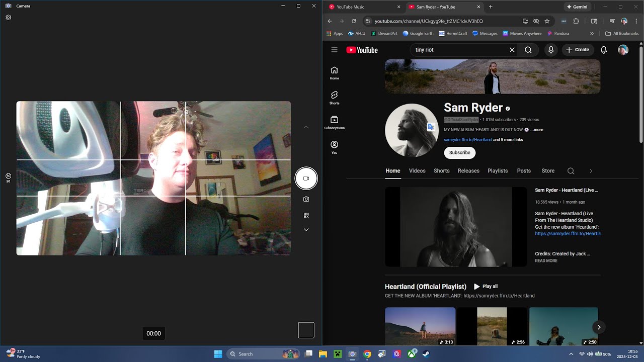Toggle the 50 Hz flicker reduction icon
644x362 pixels.
point(8,177)
